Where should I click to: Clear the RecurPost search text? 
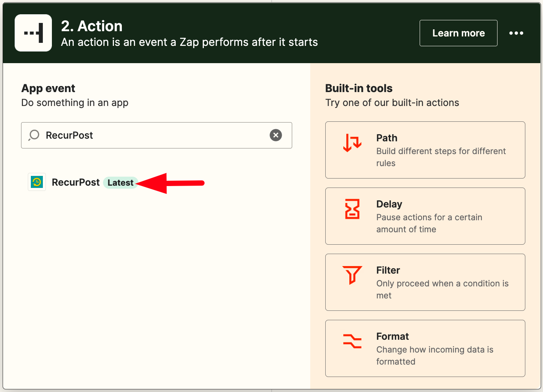(x=276, y=135)
